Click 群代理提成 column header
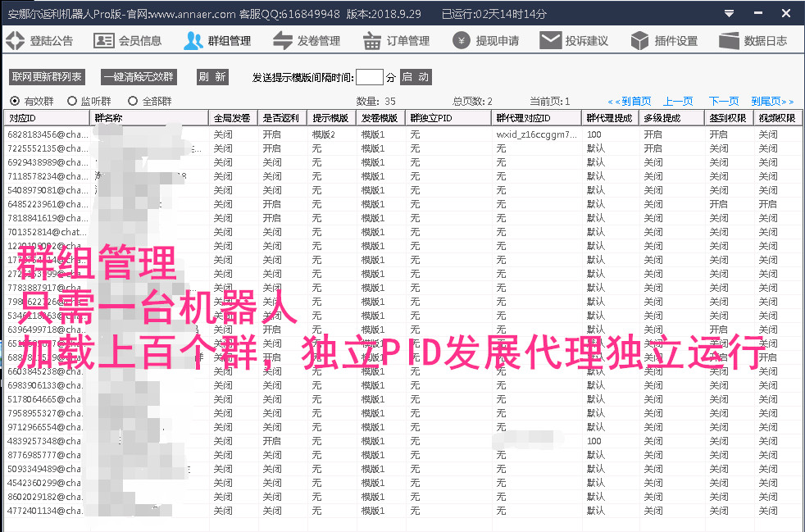The image size is (805, 532). click(x=611, y=118)
